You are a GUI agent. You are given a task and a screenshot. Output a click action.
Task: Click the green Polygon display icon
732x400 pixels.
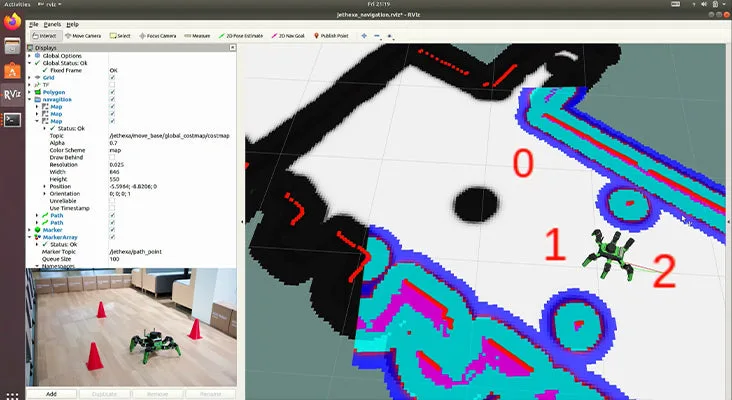click(38, 92)
